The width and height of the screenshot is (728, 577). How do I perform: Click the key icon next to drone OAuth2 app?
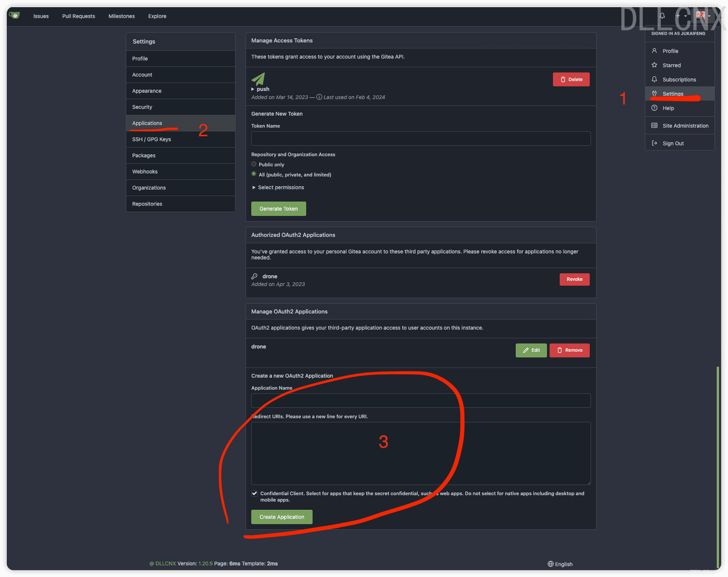[254, 276]
